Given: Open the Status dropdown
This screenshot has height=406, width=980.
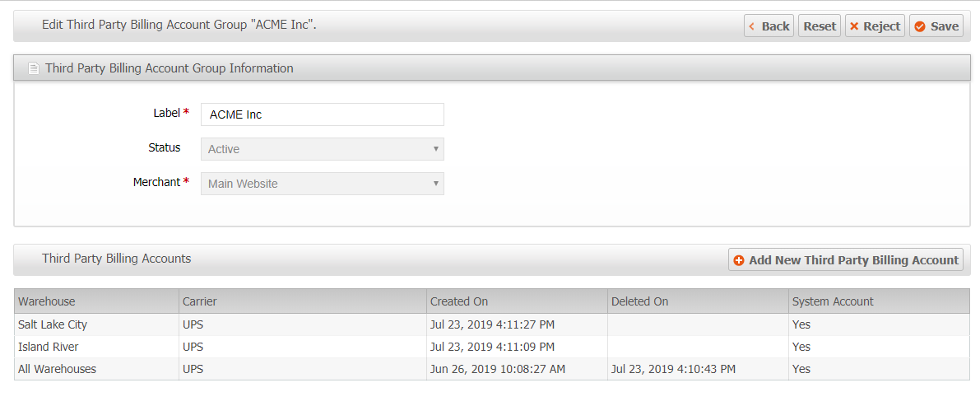Looking at the screenshot, I should (x=322, y=149).
